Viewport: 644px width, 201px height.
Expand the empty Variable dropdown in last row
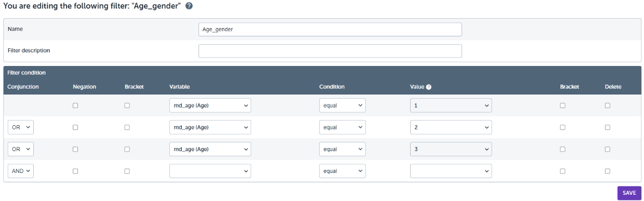coord(210,171)
